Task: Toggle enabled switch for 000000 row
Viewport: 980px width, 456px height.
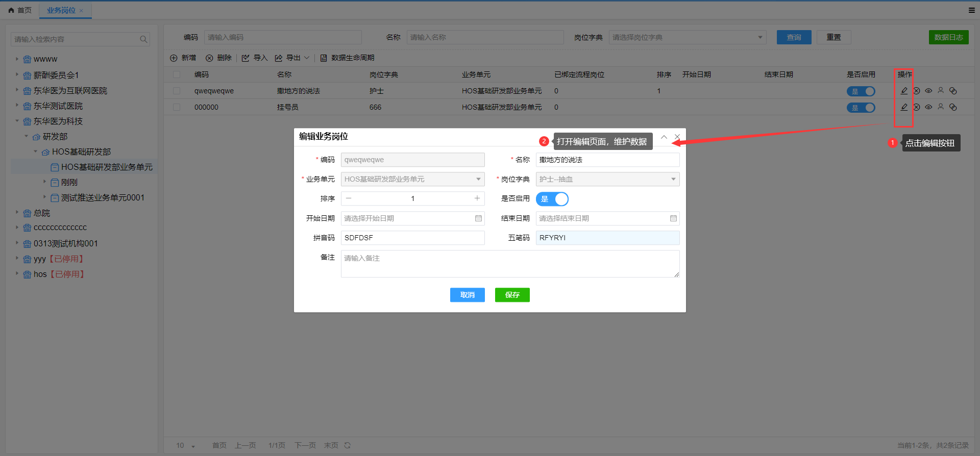Action: [861, 108]
